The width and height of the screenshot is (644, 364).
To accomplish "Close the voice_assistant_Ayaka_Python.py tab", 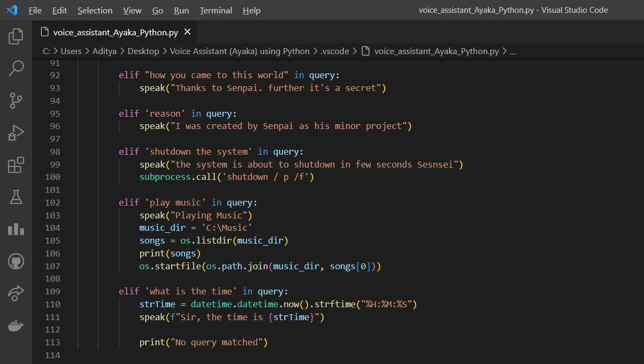I will tap(187, 32).
